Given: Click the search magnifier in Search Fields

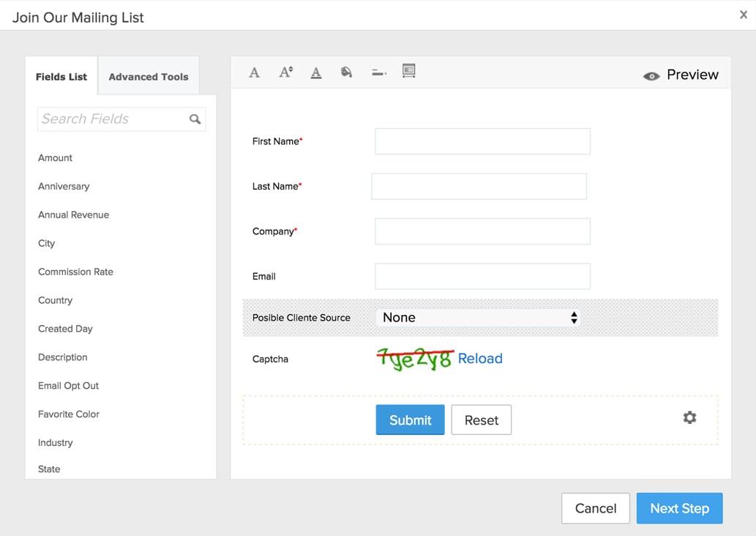Looking at the screenshot, I should [x=195, y=119].
